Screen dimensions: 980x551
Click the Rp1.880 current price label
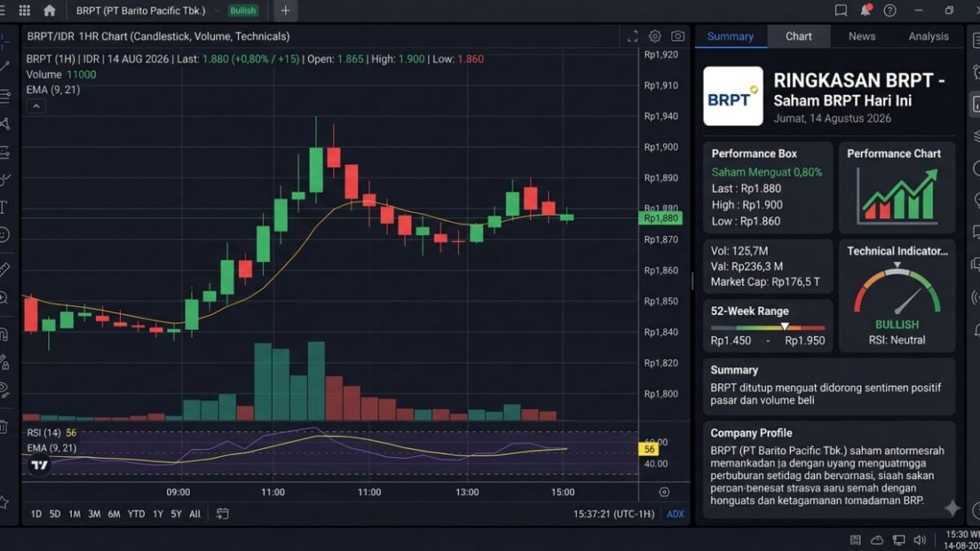(x=661, y=218)
